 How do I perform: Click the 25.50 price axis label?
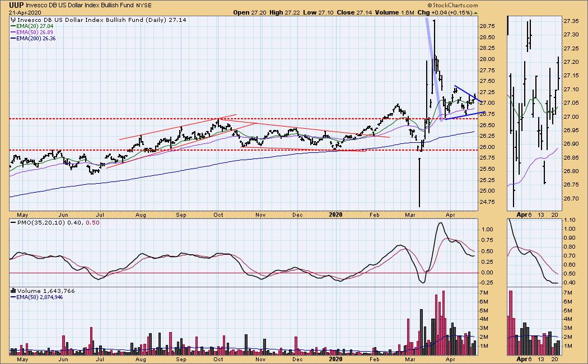487,169
